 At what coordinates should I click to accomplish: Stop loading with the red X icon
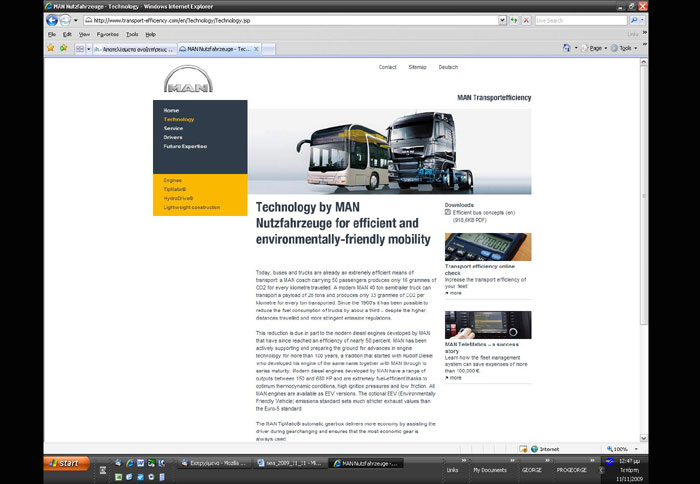526,20
